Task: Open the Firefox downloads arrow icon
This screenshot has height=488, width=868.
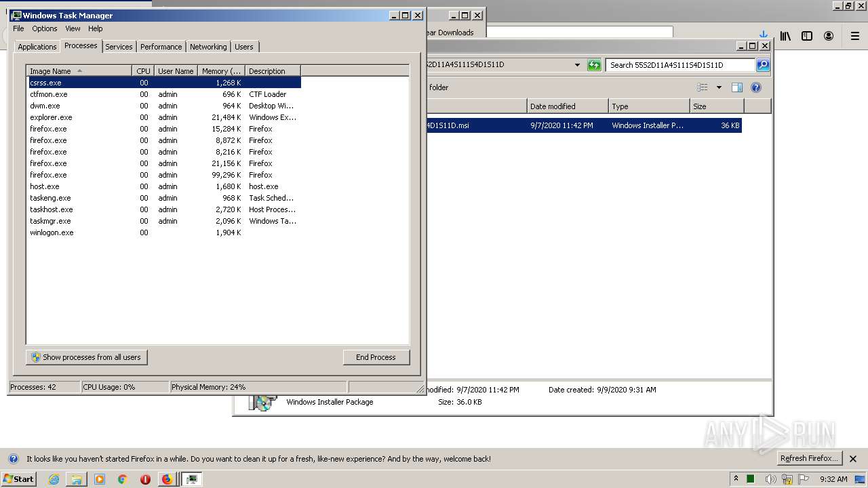Action: coord(763,36)
